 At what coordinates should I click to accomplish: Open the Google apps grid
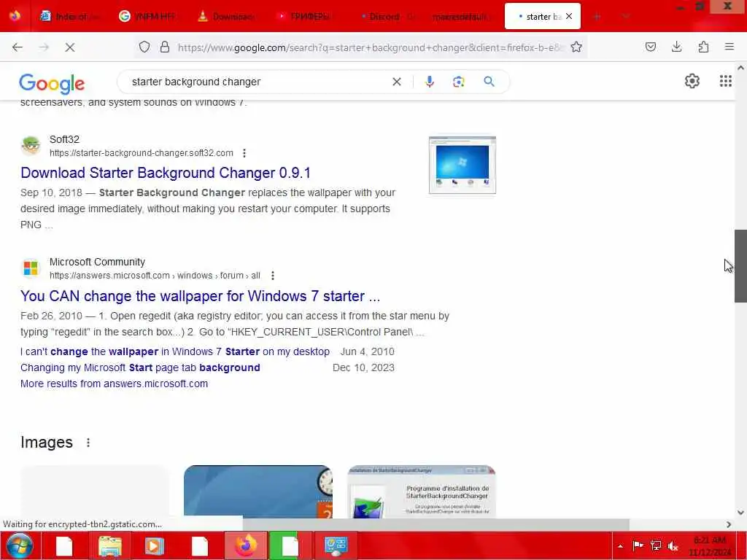(x=726, y=81)
